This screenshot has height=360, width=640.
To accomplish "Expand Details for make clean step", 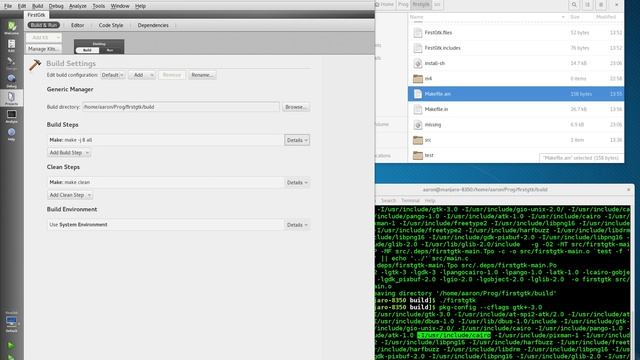I will pos(297,182).
